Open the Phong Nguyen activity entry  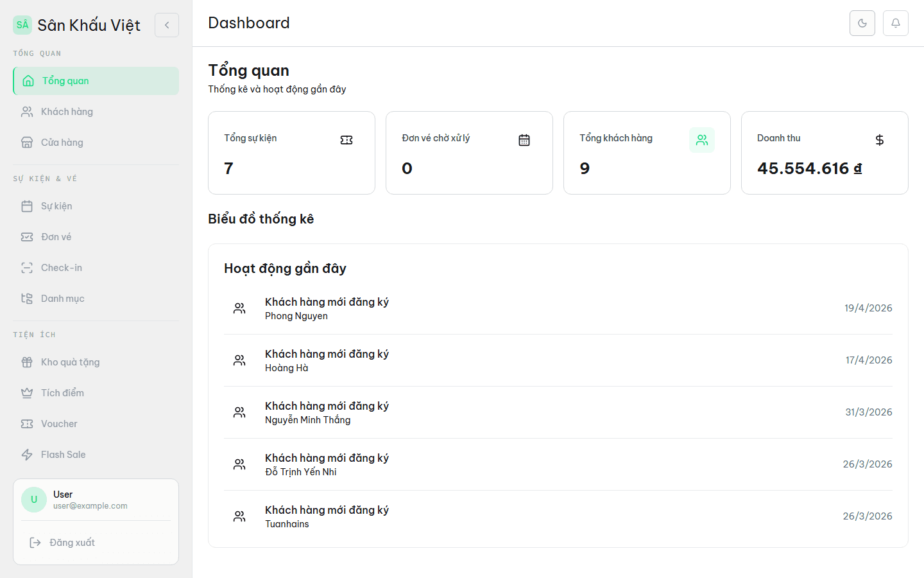click(x=558, y=308)
